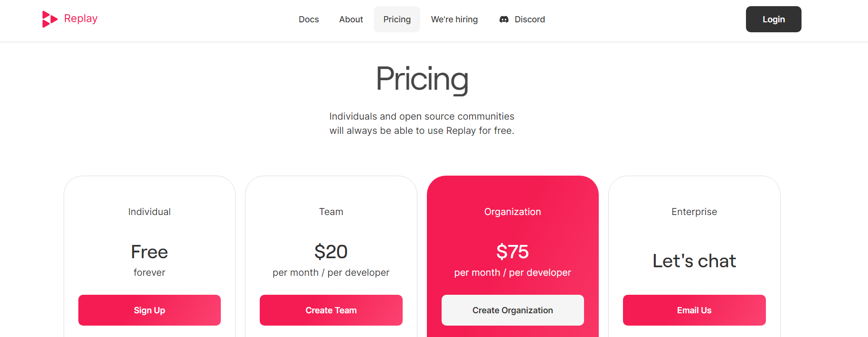The image size is (868, 337).
Task: Open the Discord link text
Action: pyautogui.click(x=529, y=19)
